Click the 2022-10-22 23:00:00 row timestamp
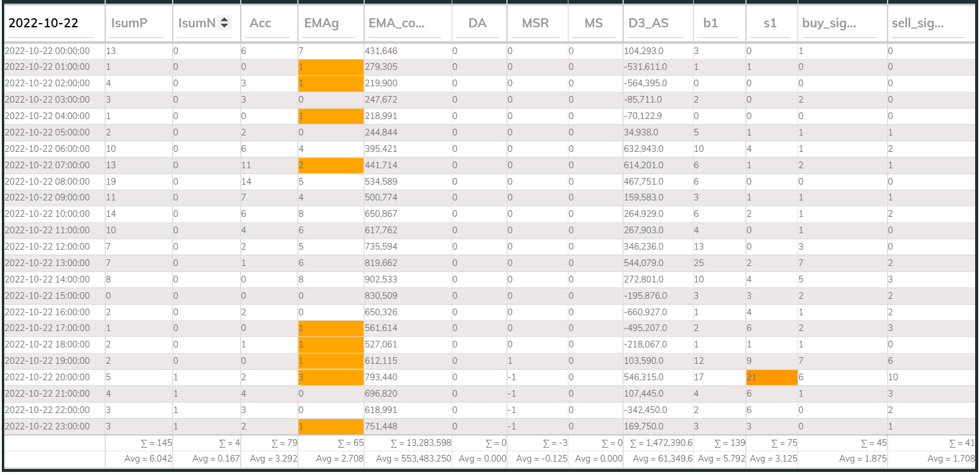 (47, 426)
